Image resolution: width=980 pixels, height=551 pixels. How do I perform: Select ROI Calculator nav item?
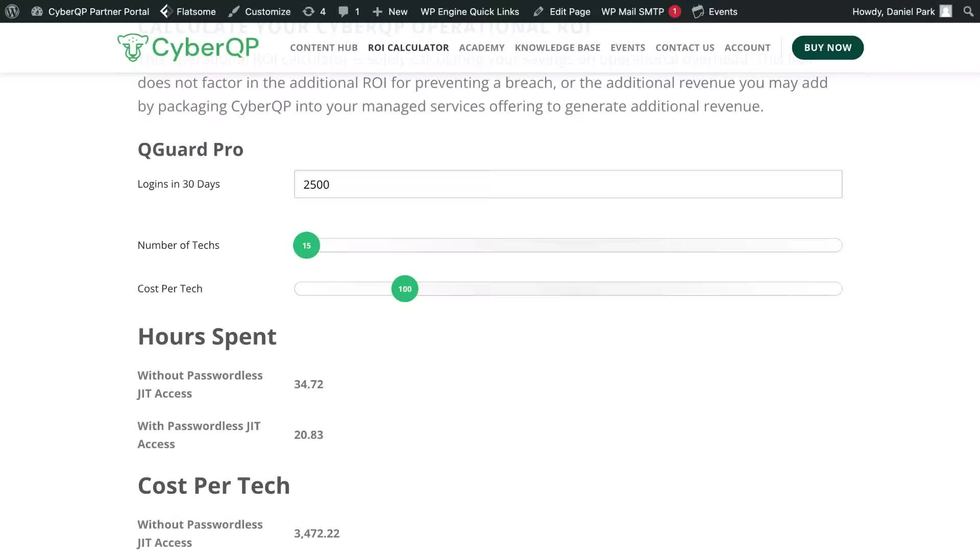(408, 47)
